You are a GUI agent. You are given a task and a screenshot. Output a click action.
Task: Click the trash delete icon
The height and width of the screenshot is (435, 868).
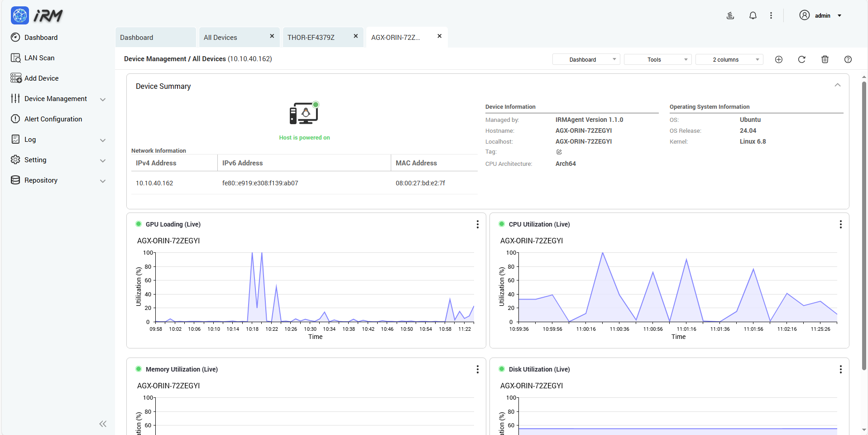point(825,59)
